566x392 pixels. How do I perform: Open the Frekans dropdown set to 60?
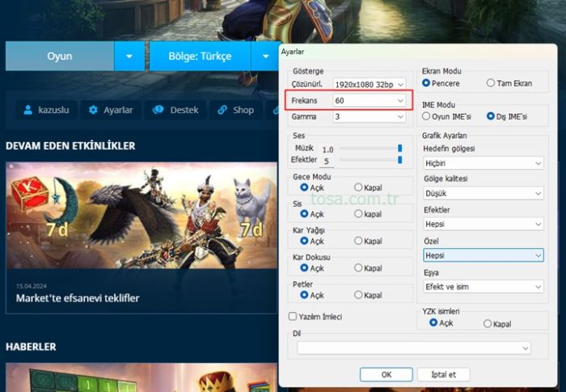point(368,100)
